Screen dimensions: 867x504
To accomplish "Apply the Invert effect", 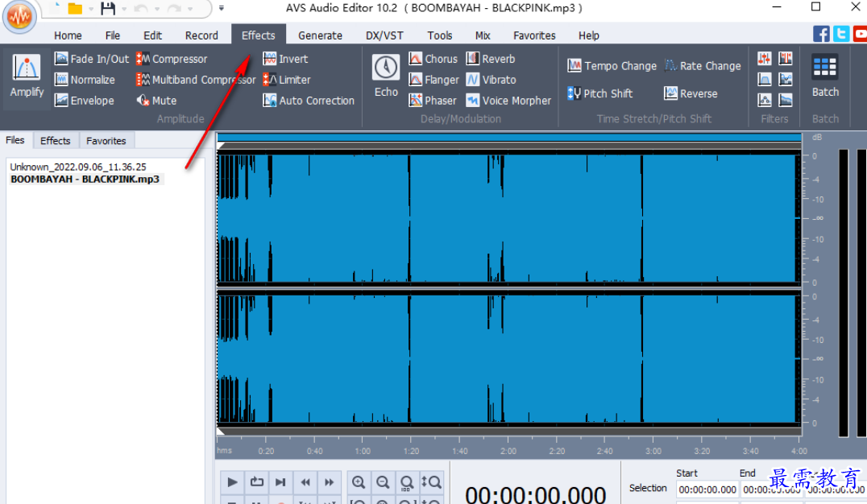I will (x=285, y=59).
